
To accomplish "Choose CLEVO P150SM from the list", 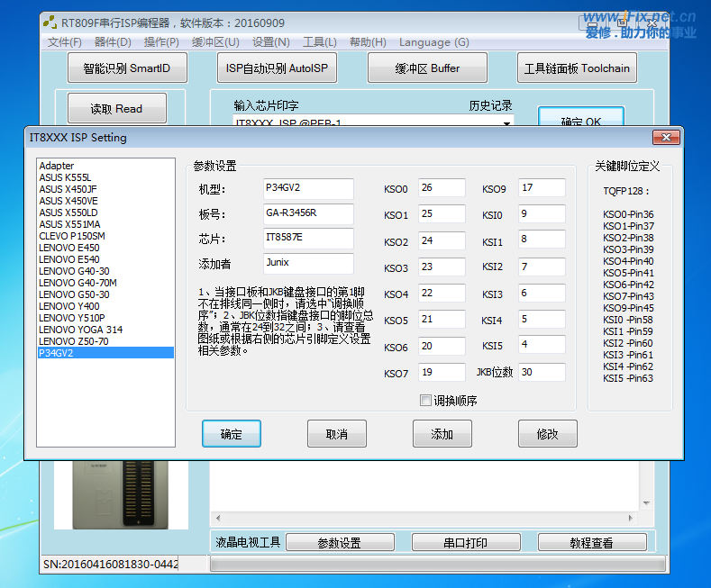I will (x=72, y=236).
